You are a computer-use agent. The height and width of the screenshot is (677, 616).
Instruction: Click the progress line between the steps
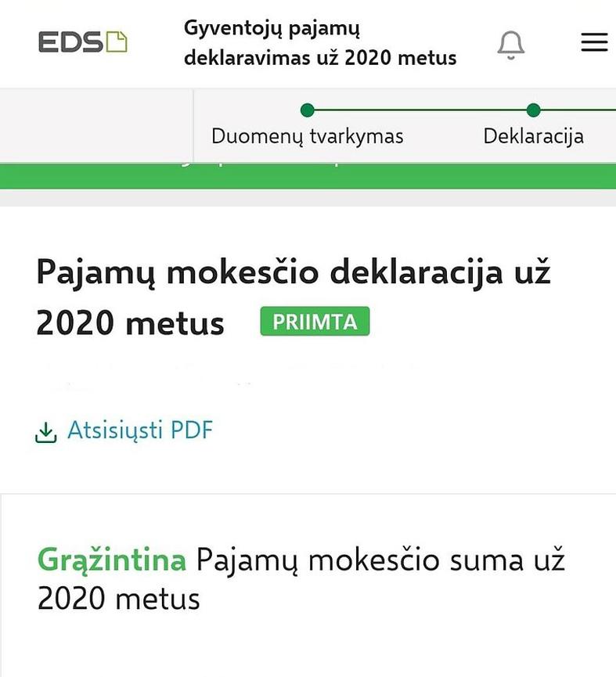tap(420, 110)
